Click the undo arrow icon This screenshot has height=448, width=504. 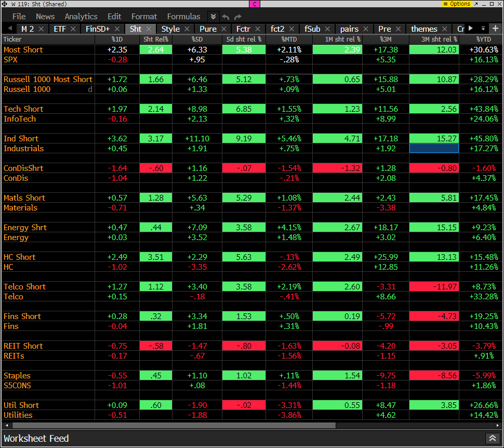(x=226, y=17)
